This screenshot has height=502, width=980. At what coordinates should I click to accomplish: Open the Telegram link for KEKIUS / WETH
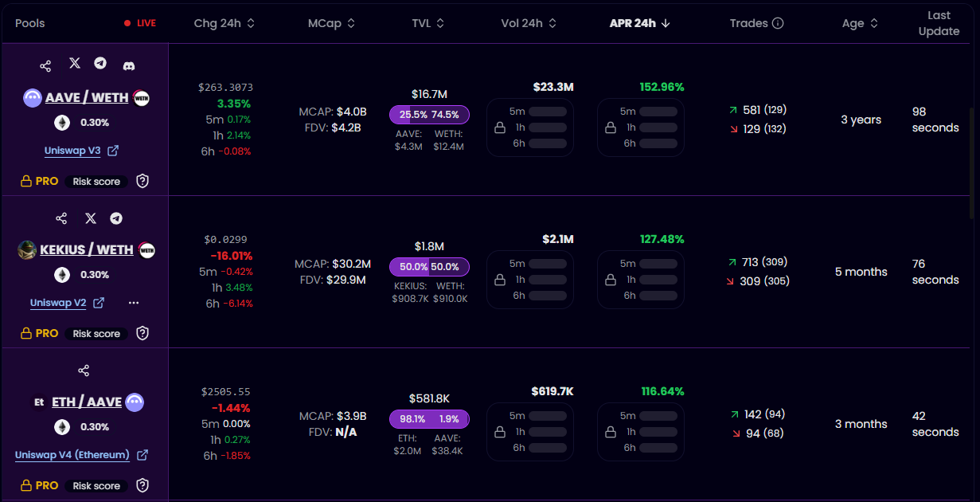tap(116, 218)
